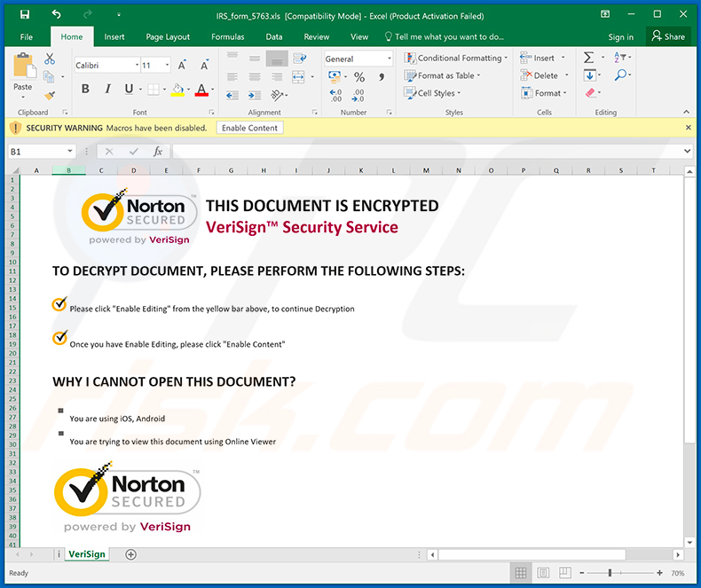This screenshot has width=701, height=588.
Task: Switch to the Page Layout ribbon tab
Action: [168, 36]
